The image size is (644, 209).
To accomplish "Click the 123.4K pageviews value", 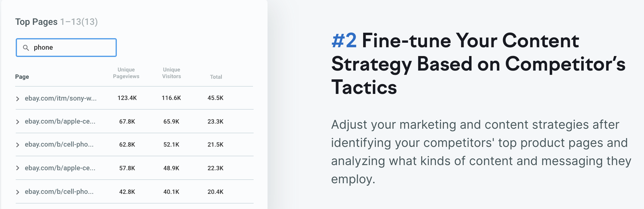I will coord(126,98).
